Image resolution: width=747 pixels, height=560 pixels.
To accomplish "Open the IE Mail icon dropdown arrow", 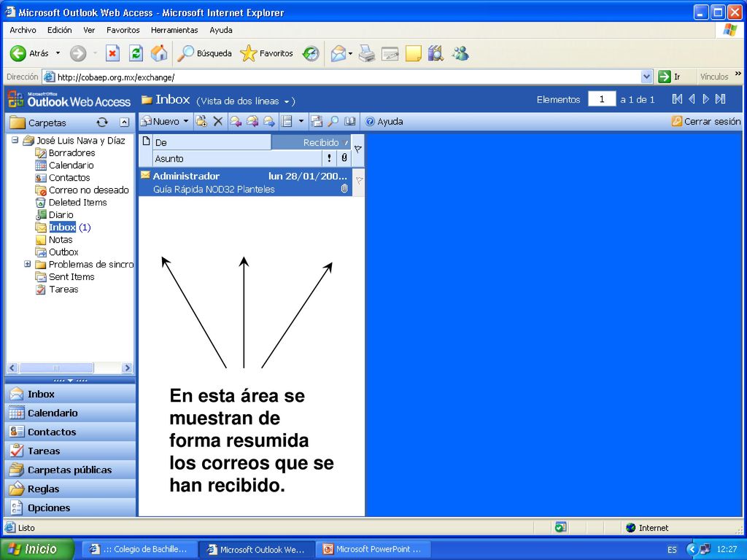I will (351, 53).
